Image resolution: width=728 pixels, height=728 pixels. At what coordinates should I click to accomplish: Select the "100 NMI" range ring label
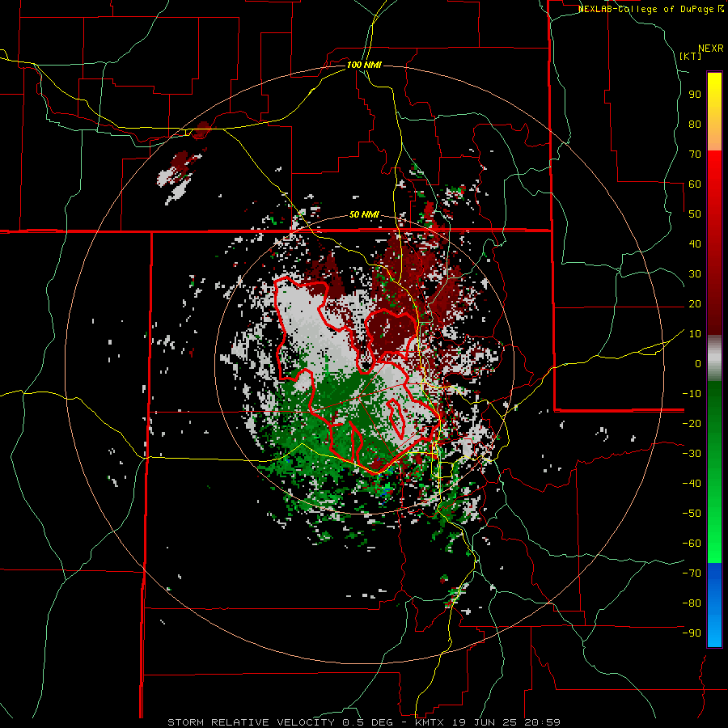click(x=364, y=65)
